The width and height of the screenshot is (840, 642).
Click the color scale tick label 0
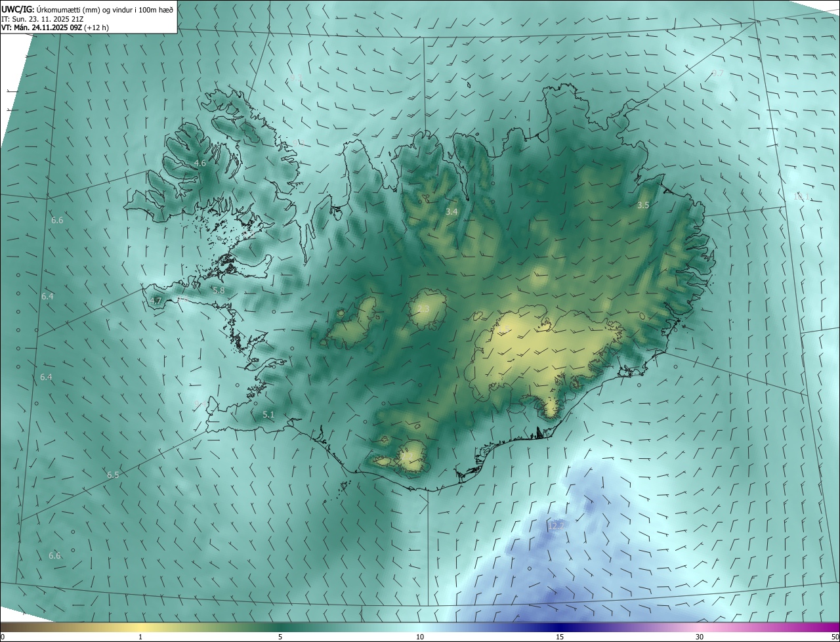pos(3,637)
